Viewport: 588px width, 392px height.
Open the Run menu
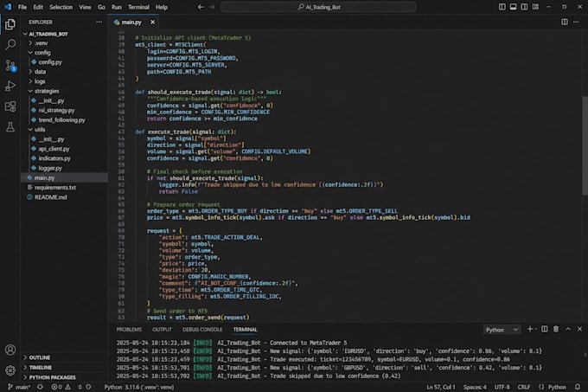coord(116,7)
